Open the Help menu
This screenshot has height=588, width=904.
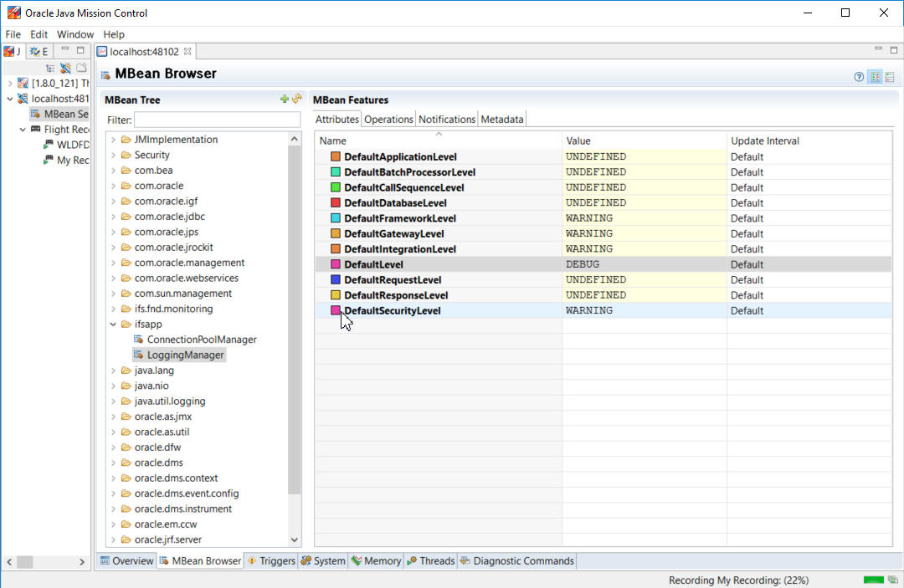click(x=114, y=34)
